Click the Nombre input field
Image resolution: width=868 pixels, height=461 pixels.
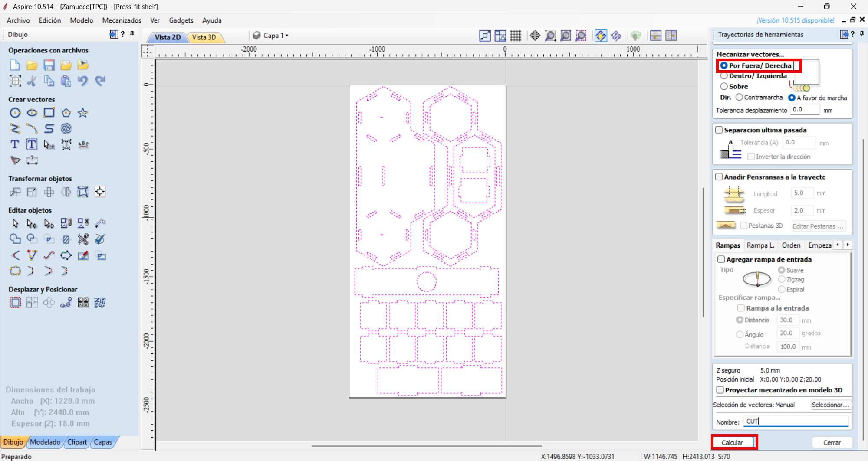point(796,421)
